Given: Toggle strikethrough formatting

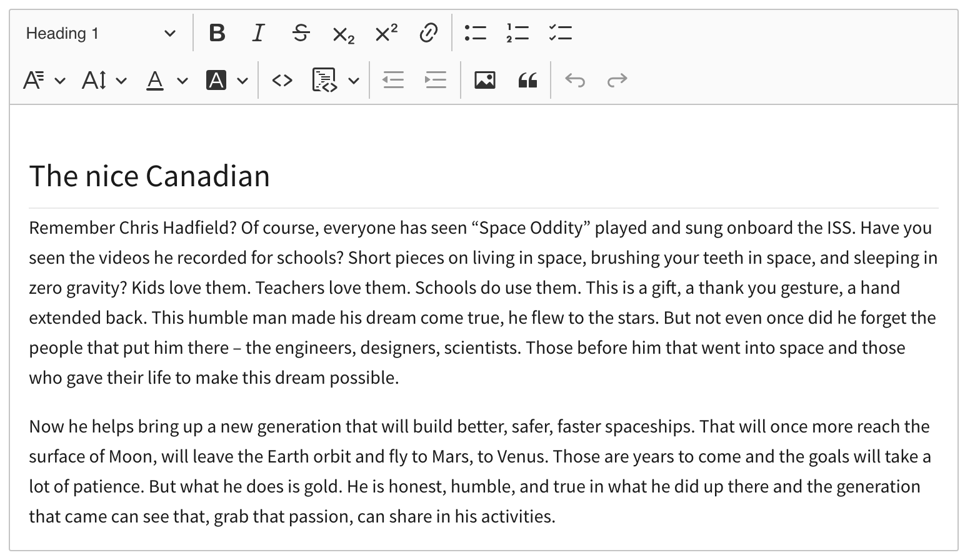Looking at the screenshot, I should click(301, 33).
